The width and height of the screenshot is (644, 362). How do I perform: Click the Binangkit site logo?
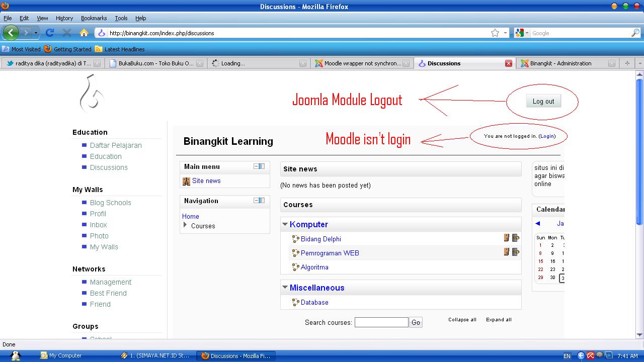[x=92, y=94]
